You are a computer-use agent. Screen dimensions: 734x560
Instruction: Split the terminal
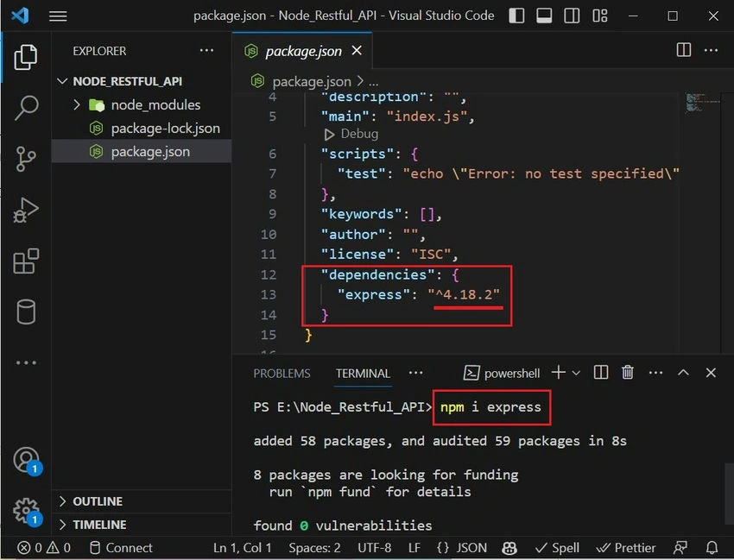601,373
